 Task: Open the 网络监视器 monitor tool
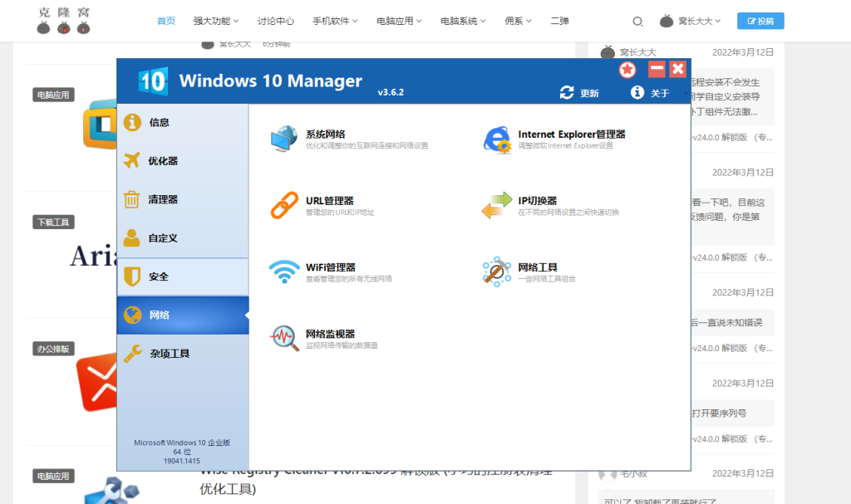323,339
